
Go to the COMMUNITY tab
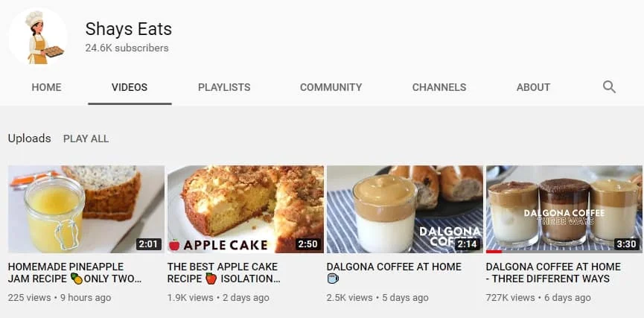tap(331, 87)
